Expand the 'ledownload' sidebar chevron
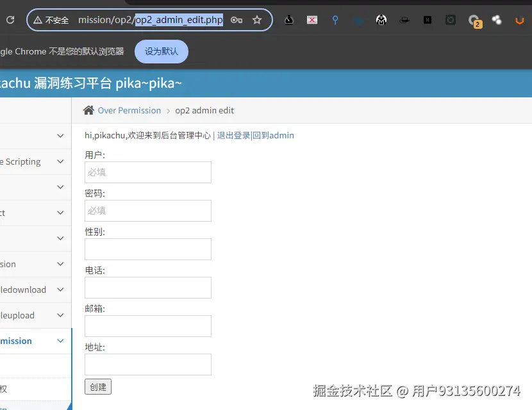 60,290
